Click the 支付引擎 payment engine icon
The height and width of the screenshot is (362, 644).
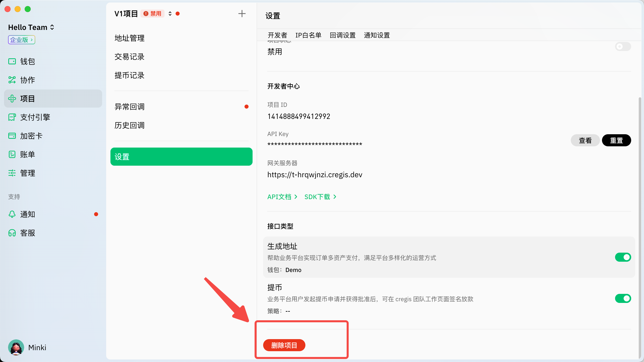(12, 117)
